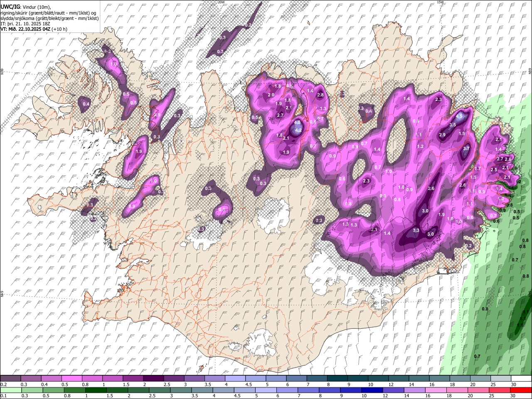
Task: Click the '20W' longitude label
Action: click(x=221, y=2)
